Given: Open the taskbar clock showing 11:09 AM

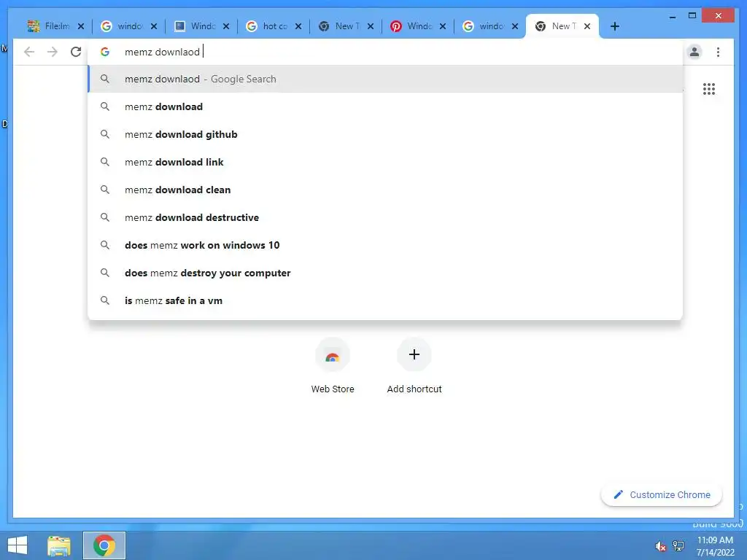Looking at the screenshot, I should (715, 546).
